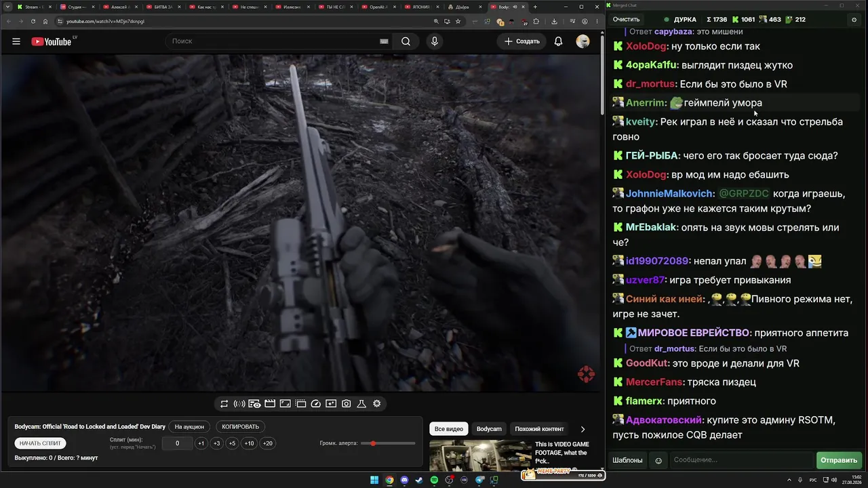868x488 pixels.
Task: Switch to the ЯПОНИЯ browser tab
Action: pyautogui.click(x=421, y=7)
